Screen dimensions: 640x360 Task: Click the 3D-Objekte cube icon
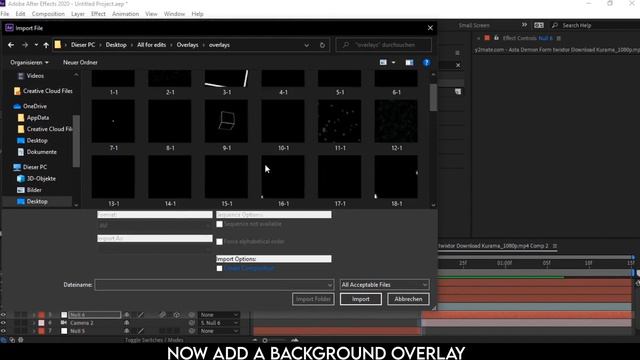(21, 178)
